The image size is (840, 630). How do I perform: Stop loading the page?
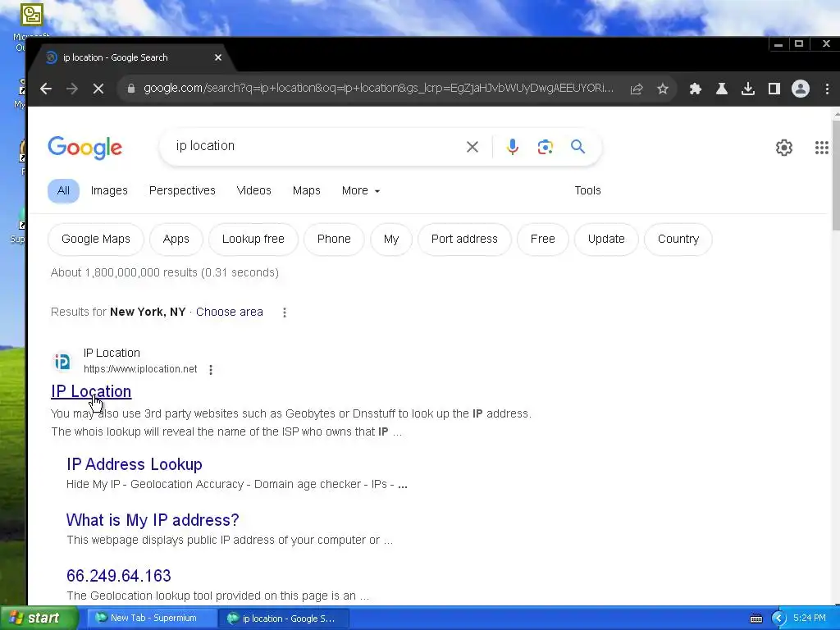98,89
